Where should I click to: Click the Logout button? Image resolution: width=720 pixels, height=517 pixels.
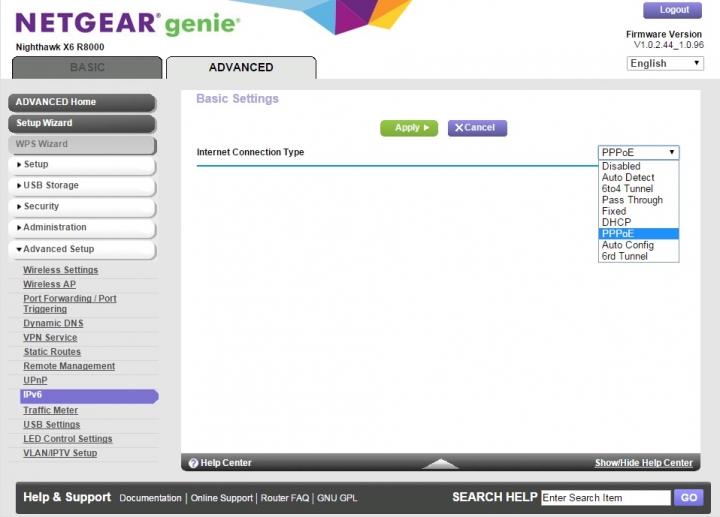click(x=672, y=10)
